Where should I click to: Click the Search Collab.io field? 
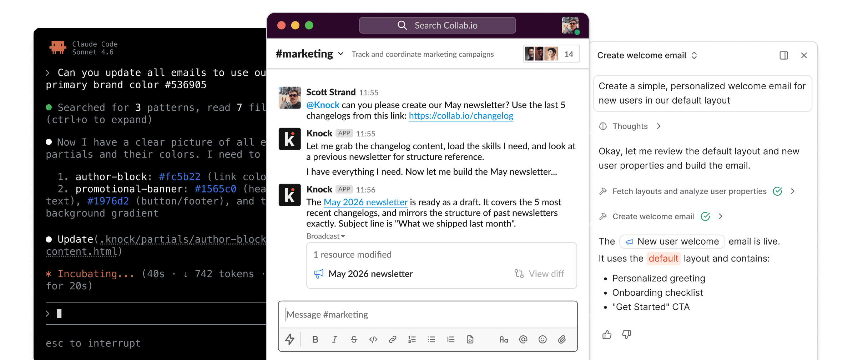tap(437, 25)
